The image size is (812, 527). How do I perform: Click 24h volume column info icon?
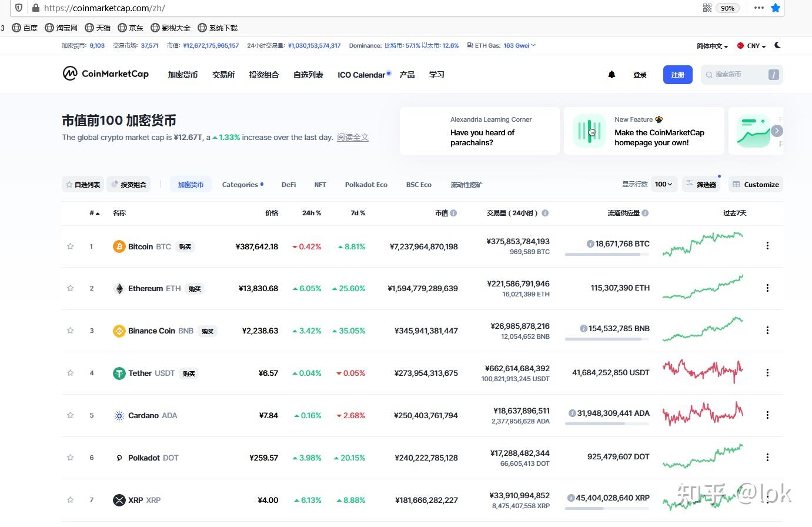tap(545, 213)
